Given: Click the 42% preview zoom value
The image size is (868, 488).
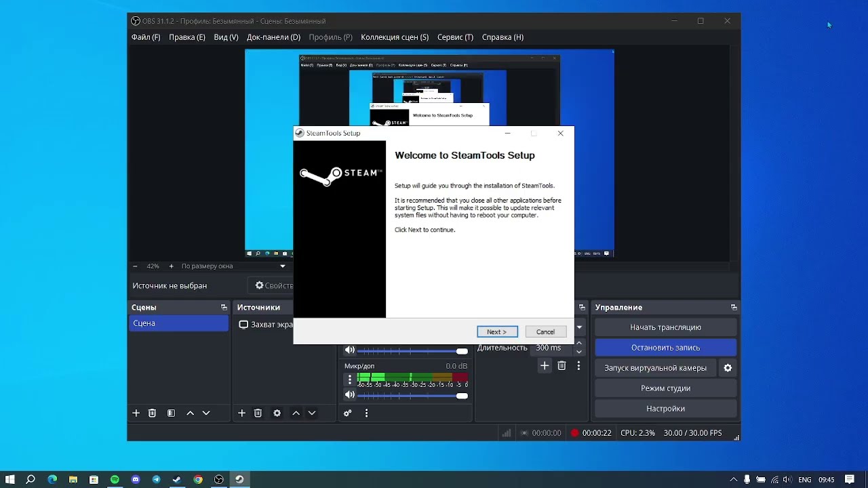Looking at the screenshot, I should (153, 266).
